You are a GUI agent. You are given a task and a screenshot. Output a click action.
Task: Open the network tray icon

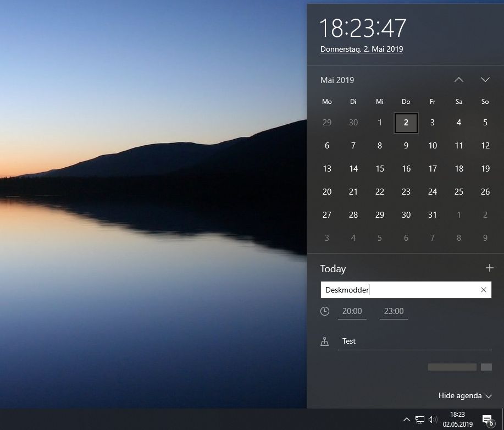[419, 420]
